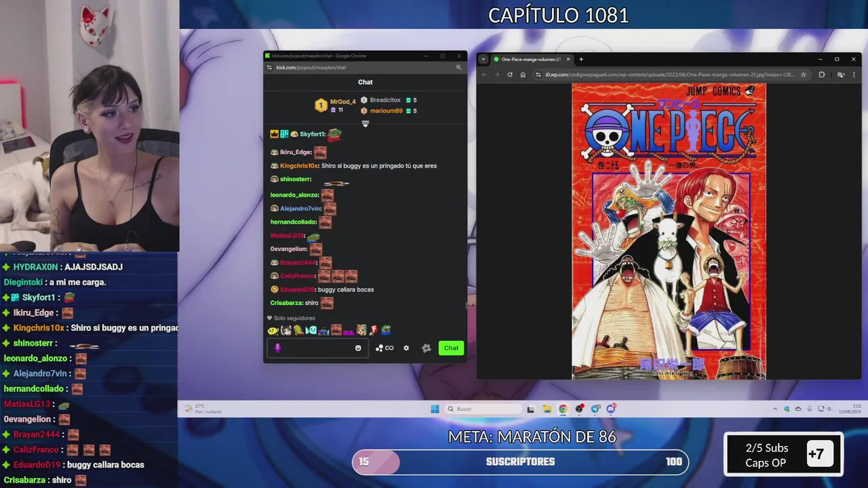Click site info icon in the URL bar

pyautogui.click(x=538, y=75)
